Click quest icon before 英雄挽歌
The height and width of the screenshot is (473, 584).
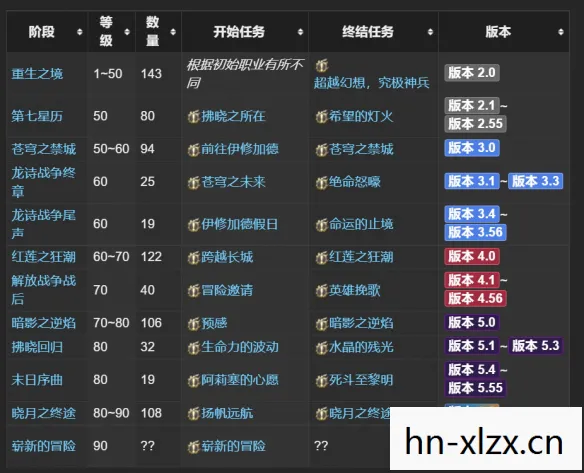tap(322, 291)
